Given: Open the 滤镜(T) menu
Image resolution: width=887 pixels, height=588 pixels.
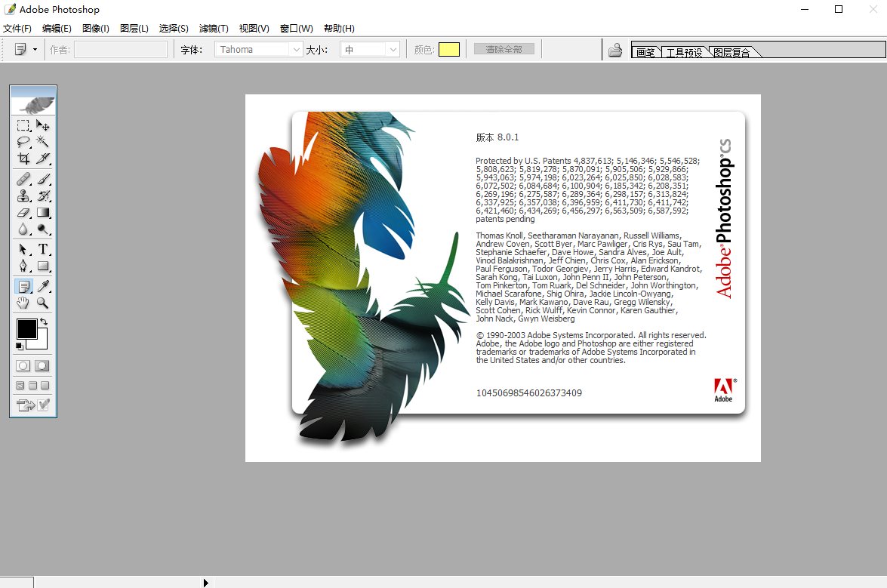Looking at the screenshot, I should click(x=214, y=29).
